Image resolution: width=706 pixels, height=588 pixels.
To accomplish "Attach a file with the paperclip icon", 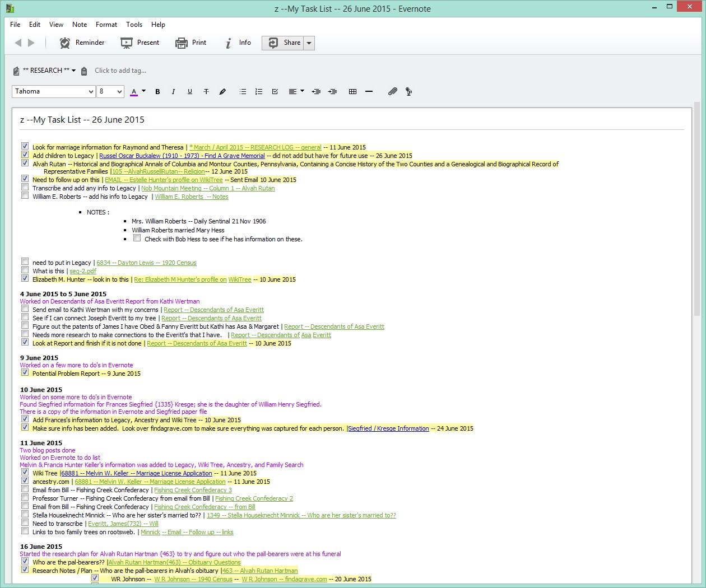I will click(393, 92).
